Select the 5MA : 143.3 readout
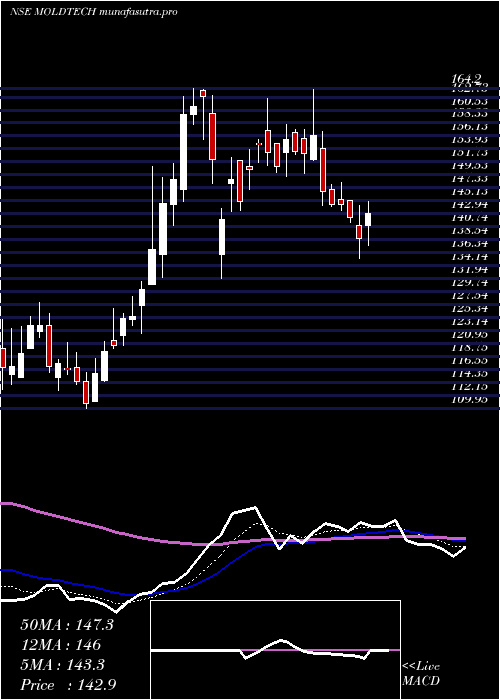The height and width of the screenshot is (700, 500). (62, 665)
